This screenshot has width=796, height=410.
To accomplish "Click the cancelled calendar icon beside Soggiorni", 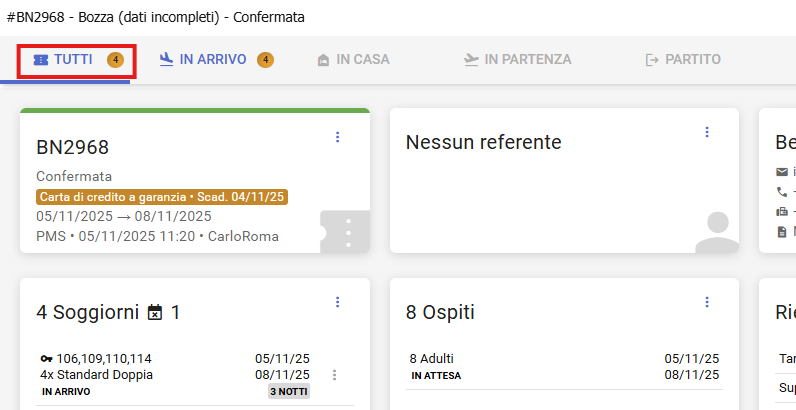I will coord(155,313).
